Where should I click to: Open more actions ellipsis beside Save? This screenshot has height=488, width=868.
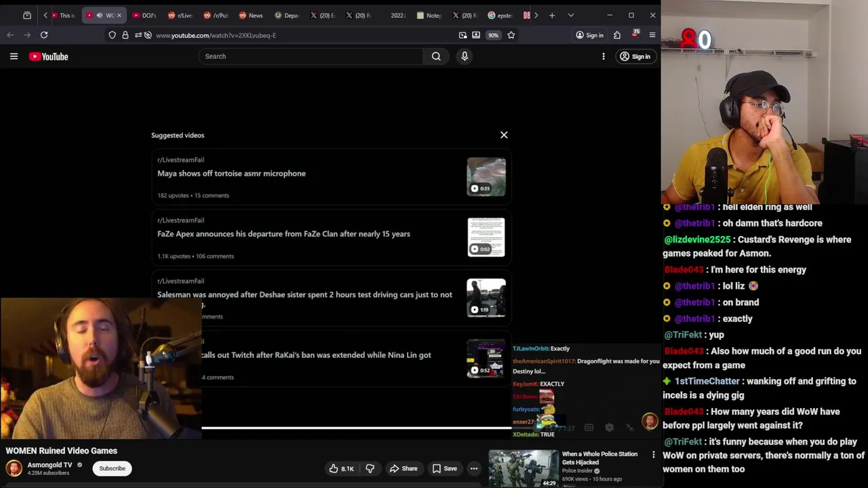coord(474,468)
